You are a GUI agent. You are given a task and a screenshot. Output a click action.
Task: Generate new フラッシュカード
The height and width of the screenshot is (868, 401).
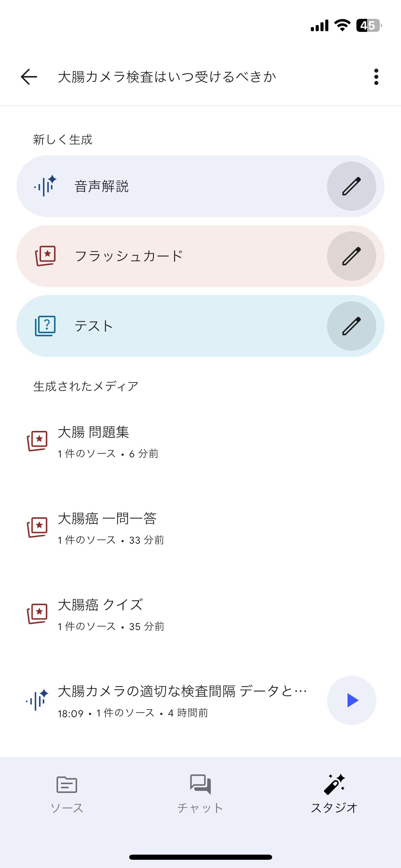pos(171,256)
